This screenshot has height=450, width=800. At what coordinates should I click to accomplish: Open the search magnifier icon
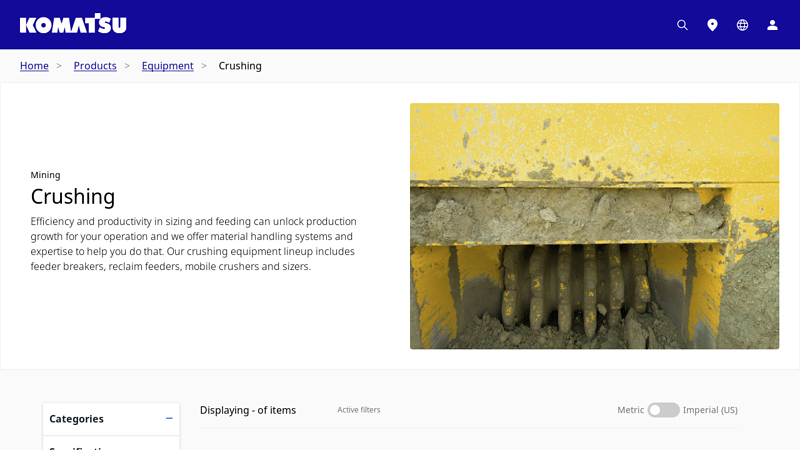[682, 25]
